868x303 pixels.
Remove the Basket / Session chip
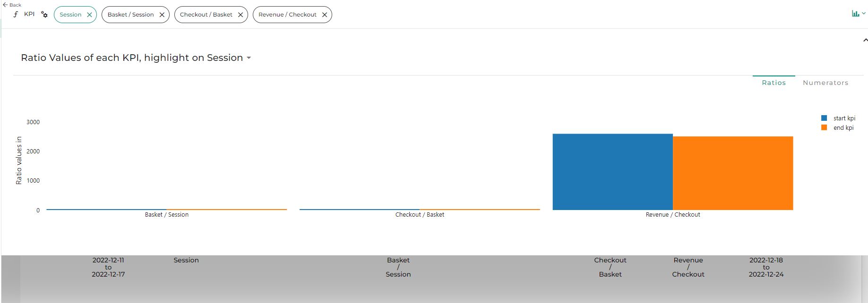162,15
